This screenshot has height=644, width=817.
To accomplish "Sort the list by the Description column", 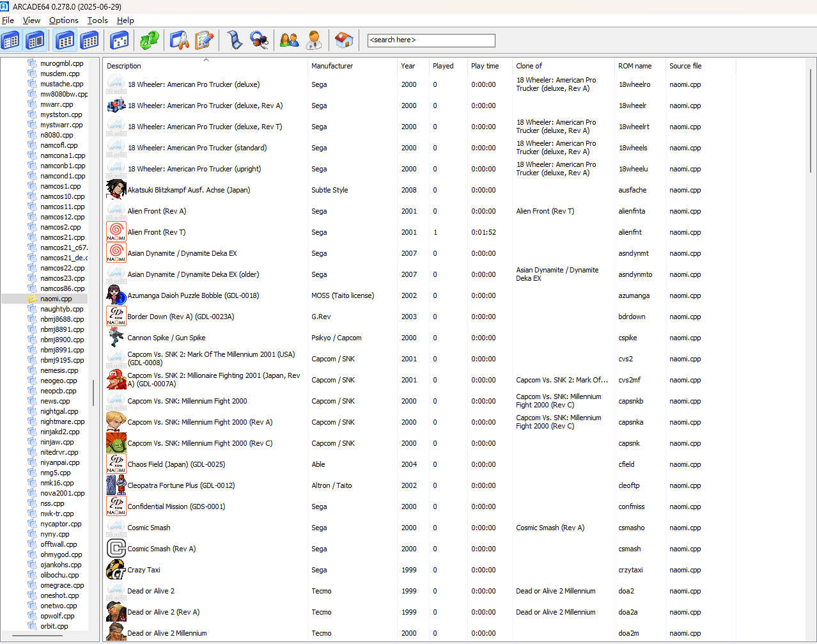I will click(205, 66).
